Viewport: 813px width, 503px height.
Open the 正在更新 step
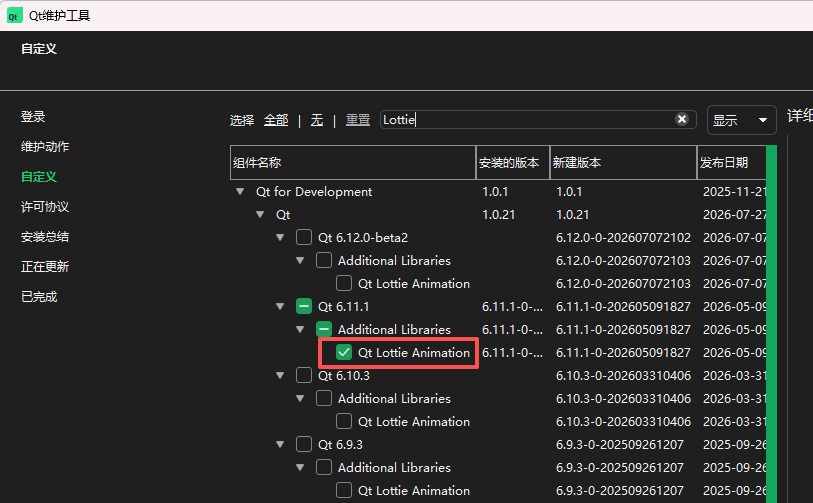coord(45,267)
